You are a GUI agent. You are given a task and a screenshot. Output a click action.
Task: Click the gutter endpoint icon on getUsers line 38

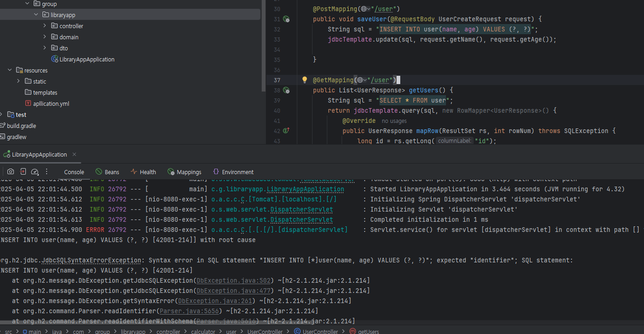click(x=286, y=91)
